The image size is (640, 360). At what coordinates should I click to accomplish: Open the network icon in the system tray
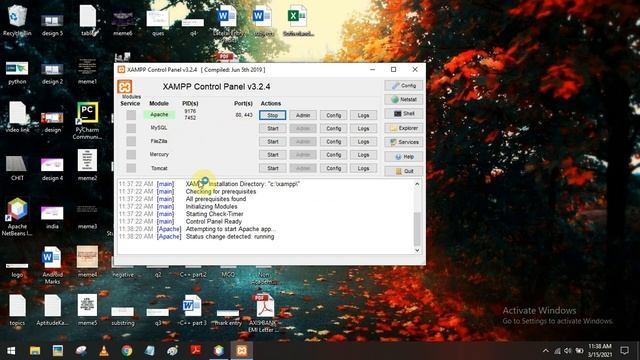click(x=557, y=351)
